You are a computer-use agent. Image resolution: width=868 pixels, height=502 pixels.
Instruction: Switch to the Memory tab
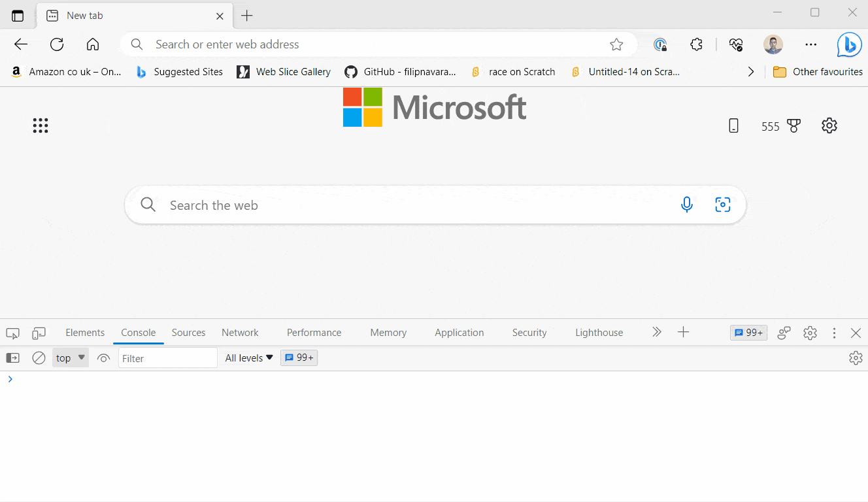tap(388, 333)
